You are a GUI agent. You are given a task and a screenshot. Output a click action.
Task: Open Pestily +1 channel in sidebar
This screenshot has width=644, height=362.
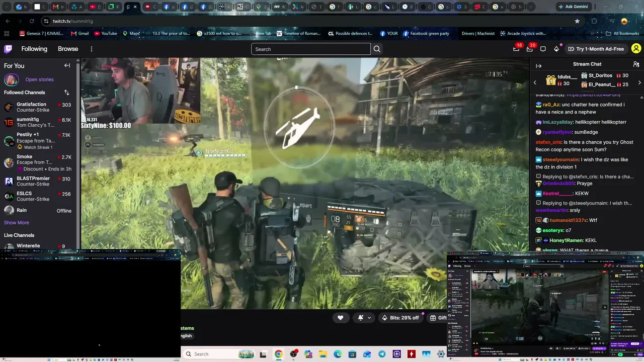[38, 141]
